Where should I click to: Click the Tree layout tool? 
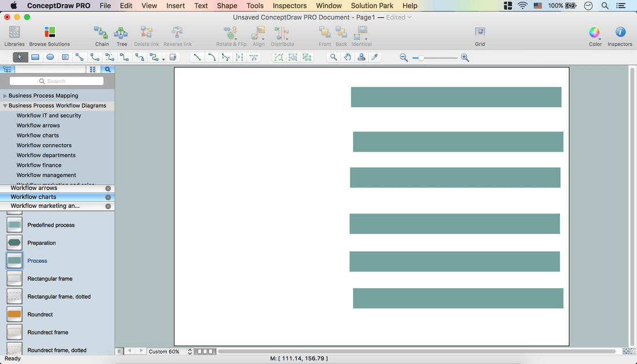click(122, 36)
